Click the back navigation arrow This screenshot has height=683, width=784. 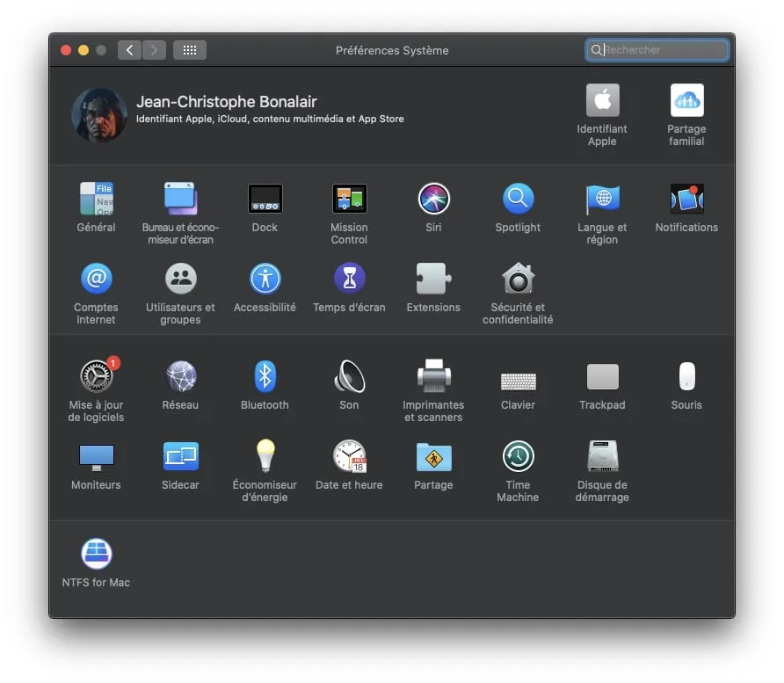pyautogui.click(x=129, y=50)
